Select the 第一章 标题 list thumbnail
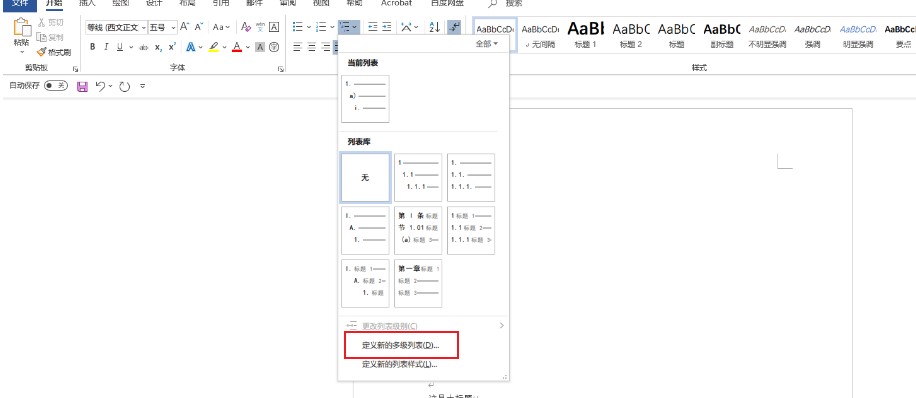This screenshot has width=916, height=398. click(418, 283)
